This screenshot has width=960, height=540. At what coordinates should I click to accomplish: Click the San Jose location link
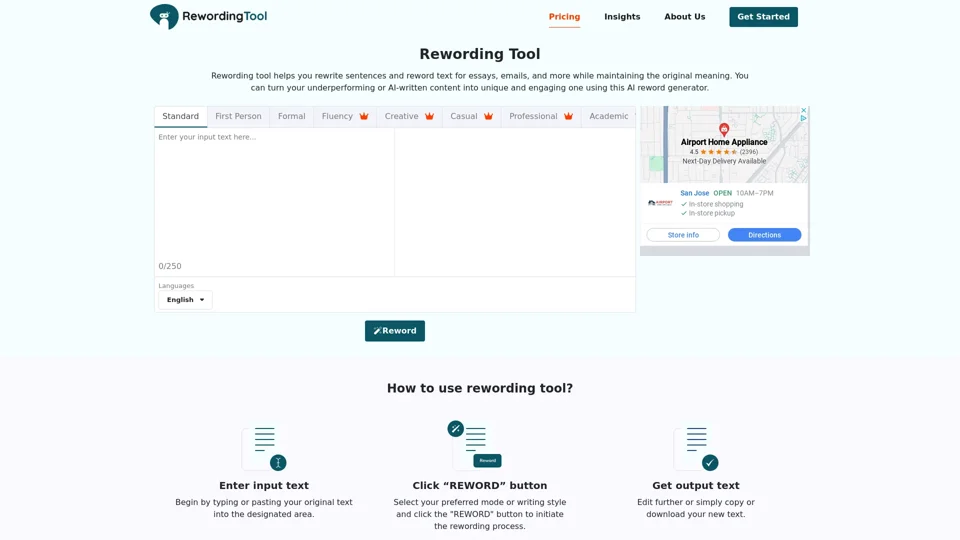(694, 193)
